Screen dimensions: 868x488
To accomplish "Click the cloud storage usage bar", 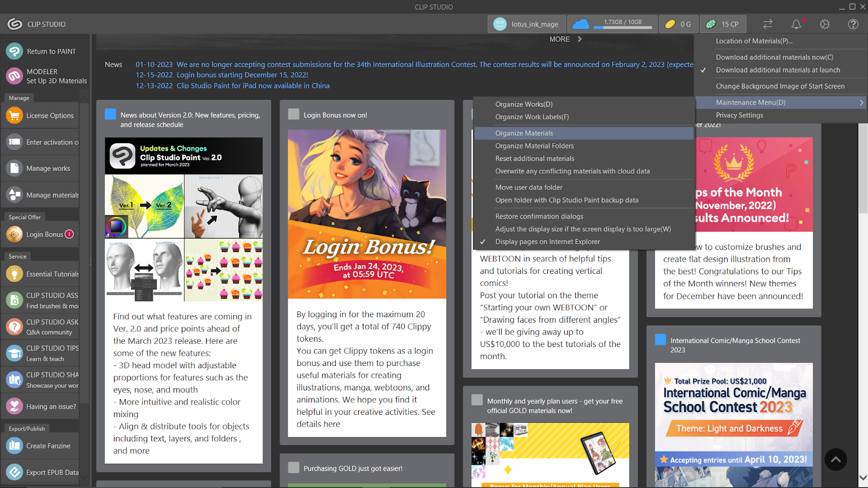I will coord(623,27).
